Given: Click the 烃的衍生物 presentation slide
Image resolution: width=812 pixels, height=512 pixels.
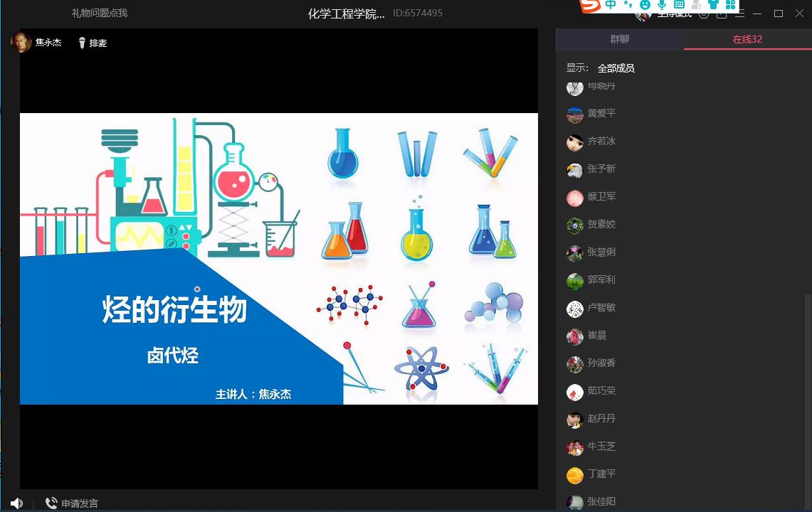Looking at the screenshot, I should tap(278, 259).
